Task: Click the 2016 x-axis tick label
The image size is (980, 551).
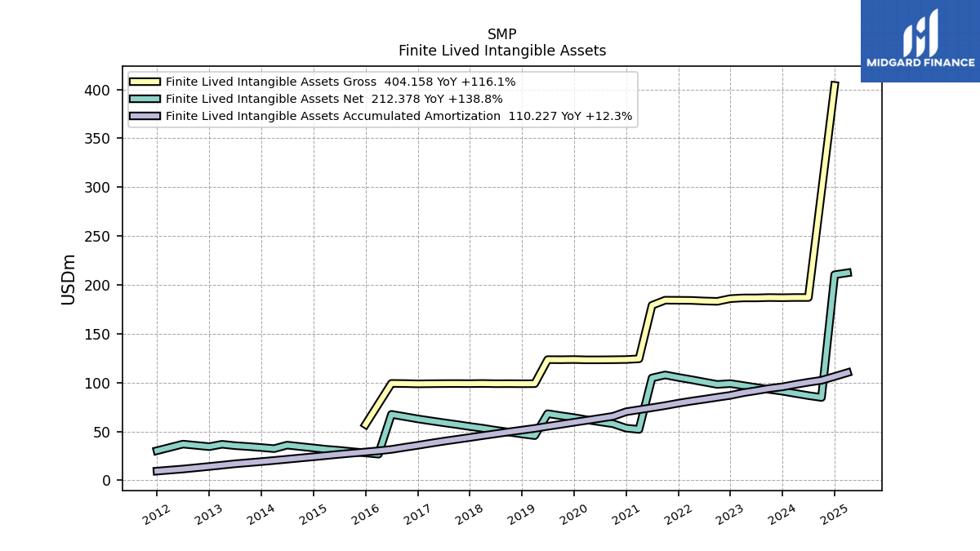Action: 364,513
